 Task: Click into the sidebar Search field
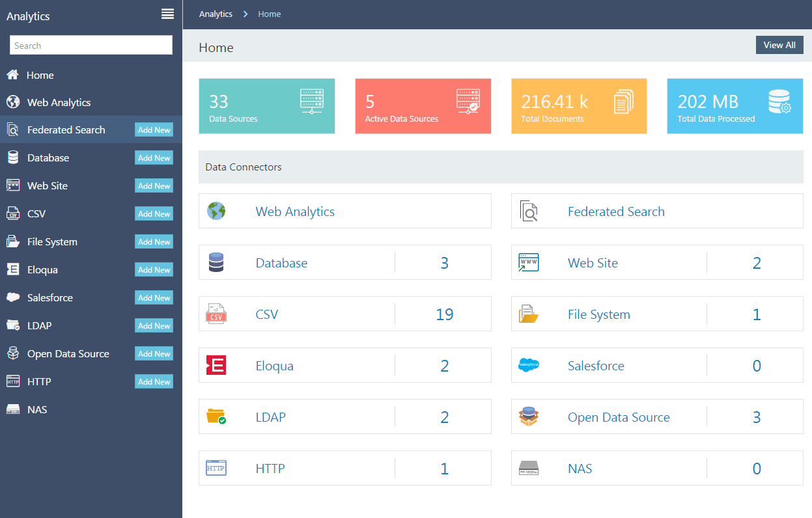pyautogui.click(x=91, y=45)
